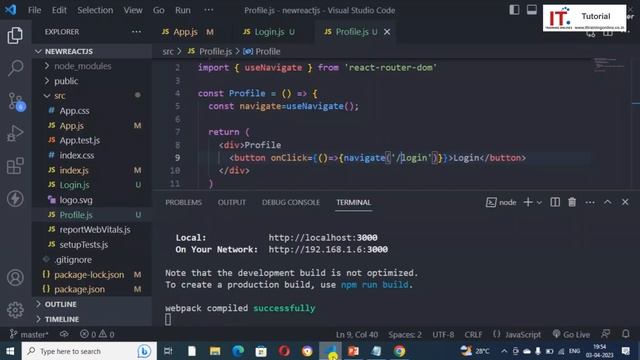The width and height of the screenshot is (640, 360).
Task: Expand the Outline section
Action: [92, 304]
